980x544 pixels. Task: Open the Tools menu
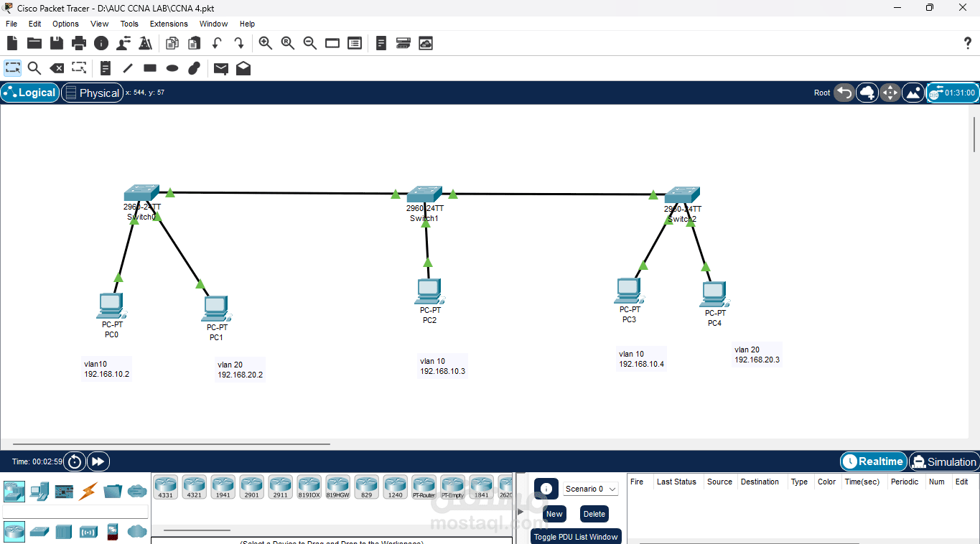point(129,24)
